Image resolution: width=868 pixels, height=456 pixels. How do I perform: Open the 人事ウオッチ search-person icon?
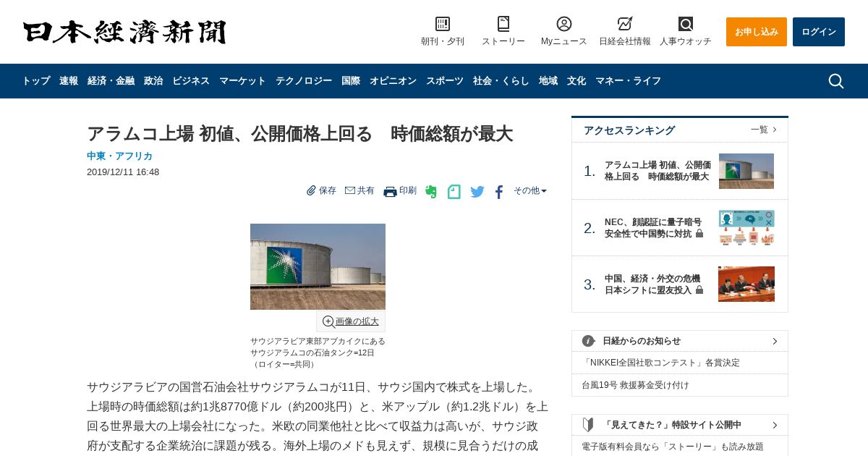[x=686, y=24]
